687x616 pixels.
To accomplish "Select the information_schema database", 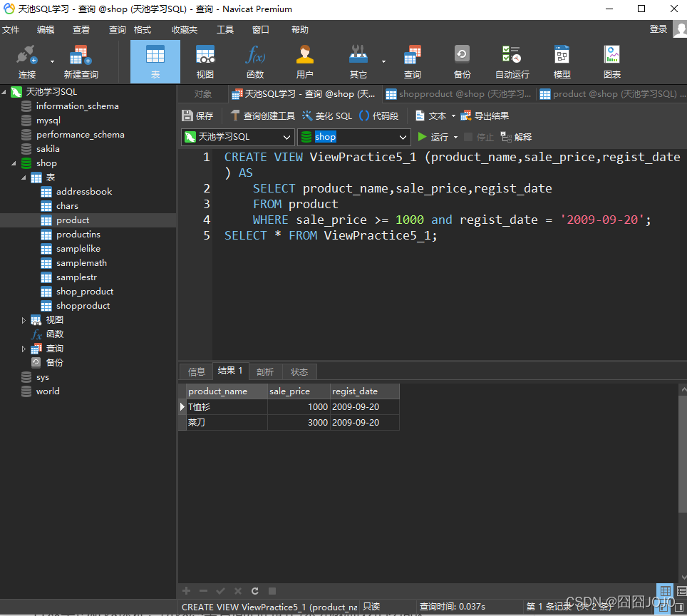I will pos(78,106).
